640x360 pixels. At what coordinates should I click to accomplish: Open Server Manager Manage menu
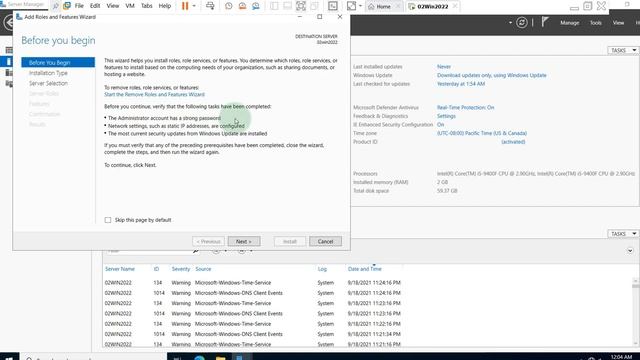click(569, 23)
